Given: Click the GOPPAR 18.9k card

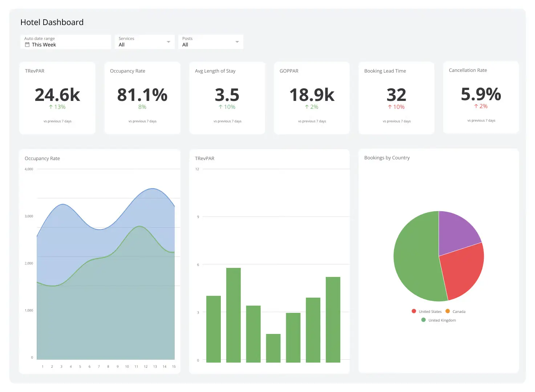Looking at the screenshot, I should pos(312,98).
